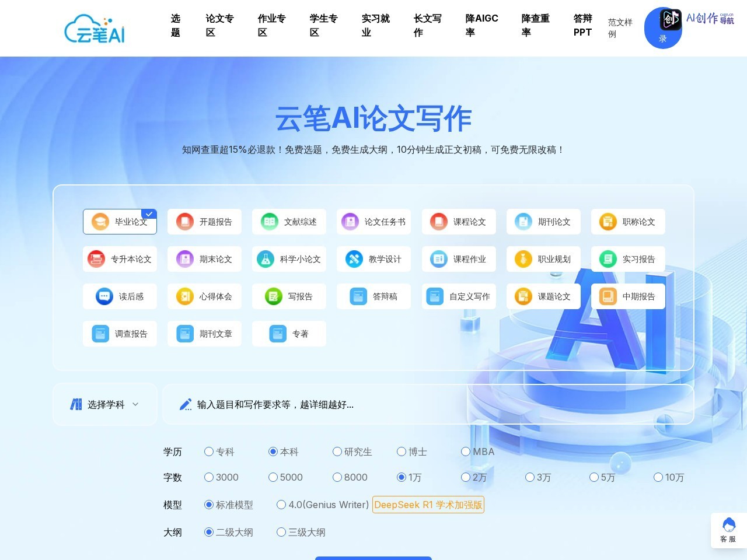Click the 专著 blue icon
The height and width of the screenshot is (560, 747).
[x=278, y=334]
